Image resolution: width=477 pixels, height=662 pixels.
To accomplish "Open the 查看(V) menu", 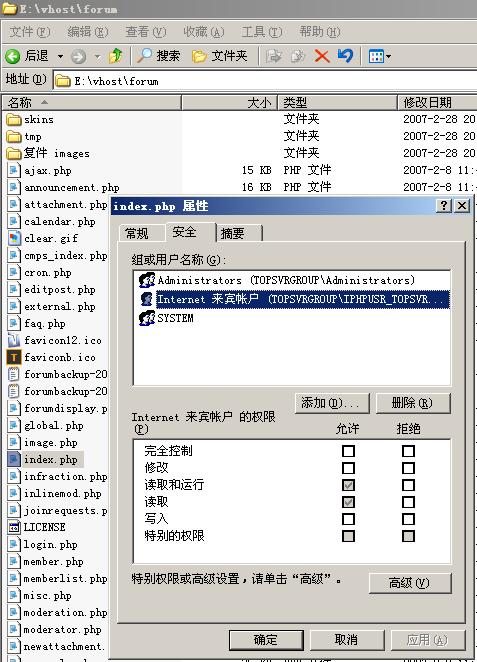I will (x=146, y=32).
